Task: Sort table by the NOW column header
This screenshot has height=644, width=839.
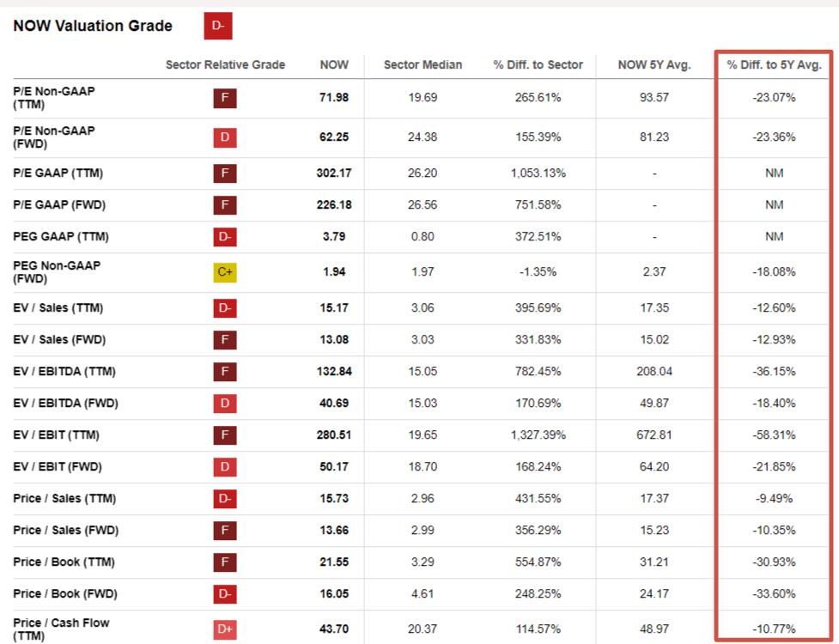Action: pos(334,64)
